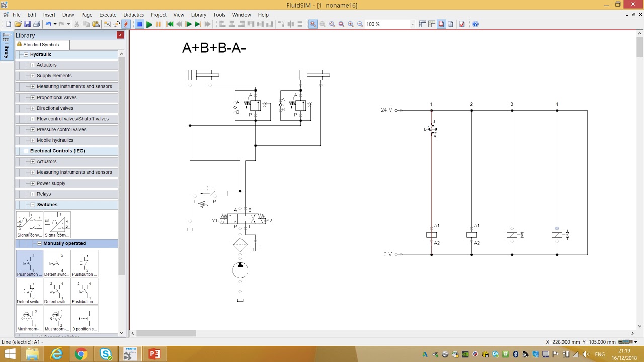
Task: Expand Pressure control valves group
Action: (x=33, y=129)
